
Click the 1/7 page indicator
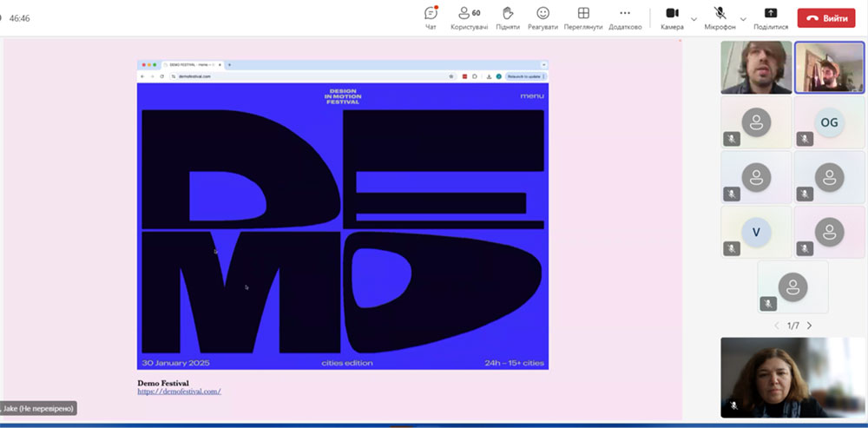pos(793,326)
